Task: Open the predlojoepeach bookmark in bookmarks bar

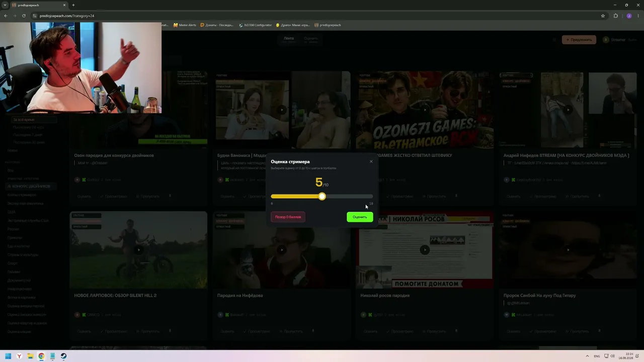Action: pyautogui.click(x=328, y=25)
